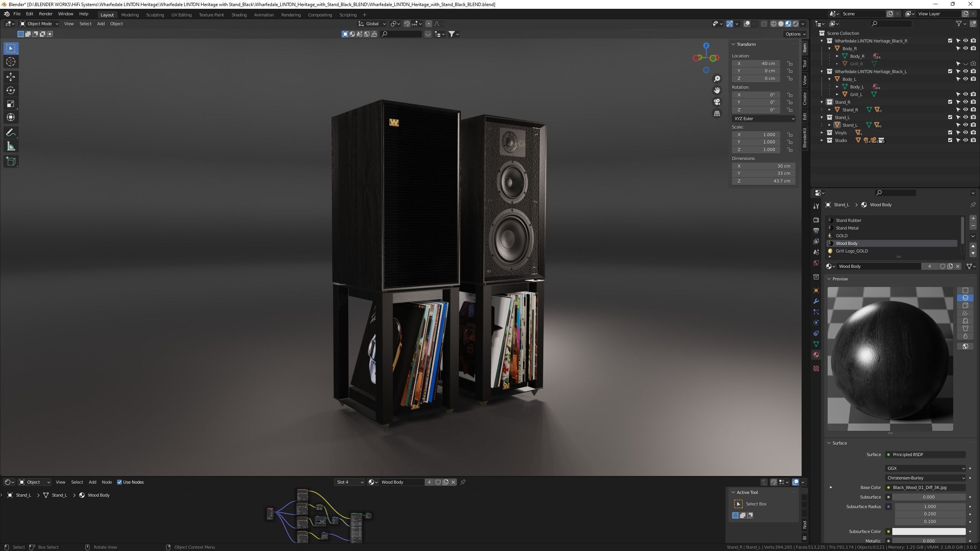
Task: Click the Subsurface Color swatch
Action: click(x=929, y=531)
